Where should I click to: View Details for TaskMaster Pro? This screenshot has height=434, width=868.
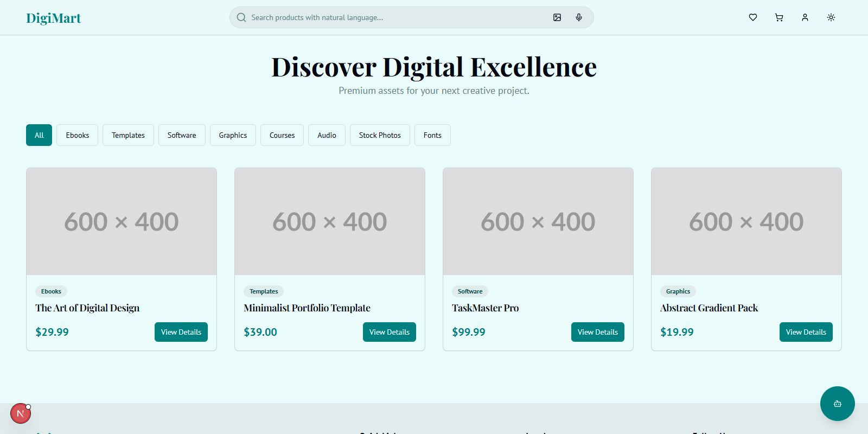pyautogui.click(x=597, y=332)
